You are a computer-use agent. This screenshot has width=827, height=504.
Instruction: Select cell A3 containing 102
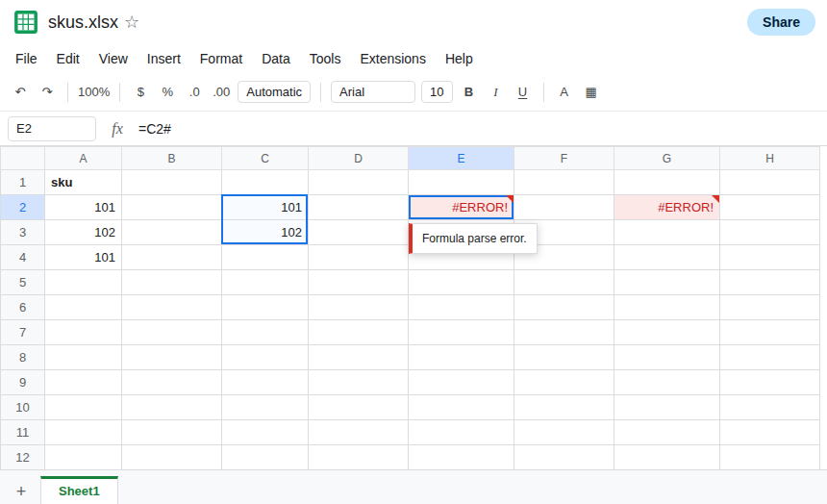(x=84, y=232)
